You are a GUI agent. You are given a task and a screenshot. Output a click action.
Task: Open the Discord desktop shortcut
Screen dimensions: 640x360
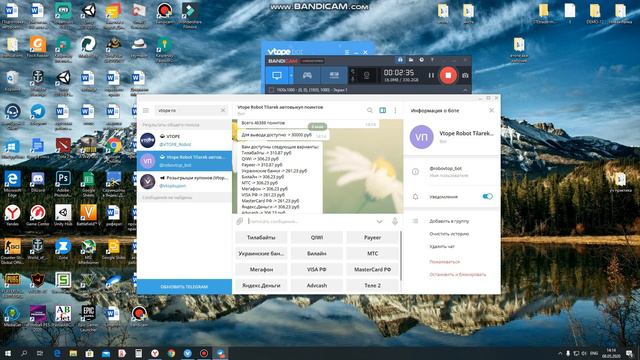point(38,181)
